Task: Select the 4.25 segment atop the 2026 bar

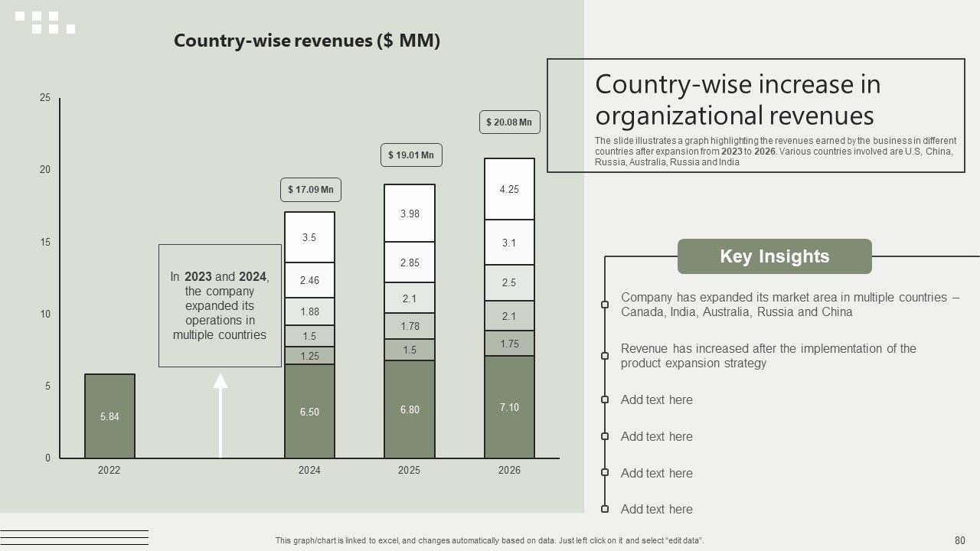Action: 509,189
